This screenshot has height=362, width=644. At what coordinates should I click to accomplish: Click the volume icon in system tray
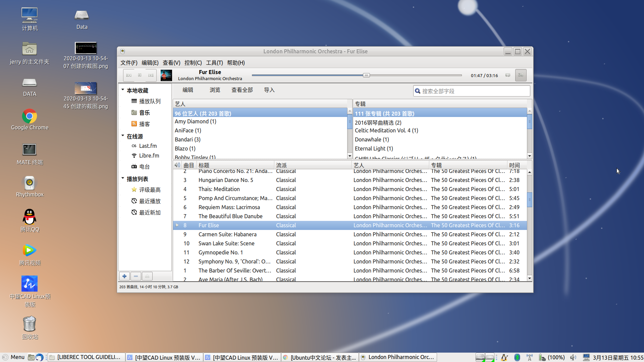tap(573, 357)
